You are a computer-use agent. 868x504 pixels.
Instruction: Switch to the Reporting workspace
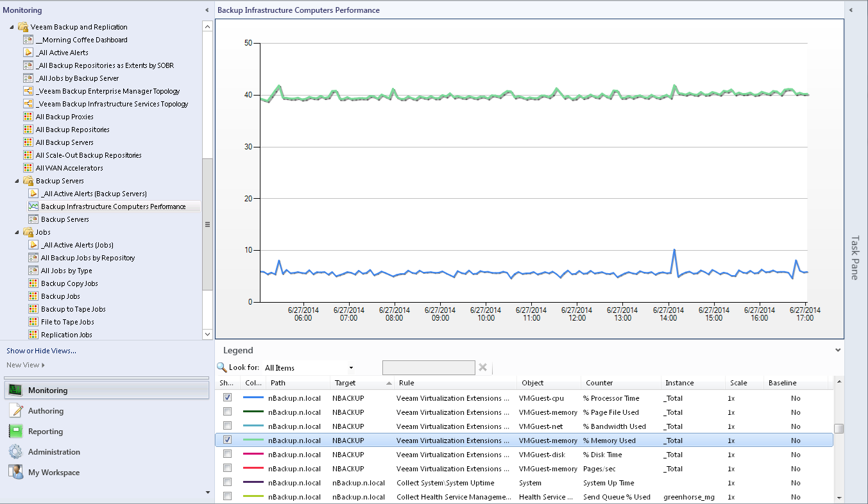pyautogui.click(x=107, y=431)
